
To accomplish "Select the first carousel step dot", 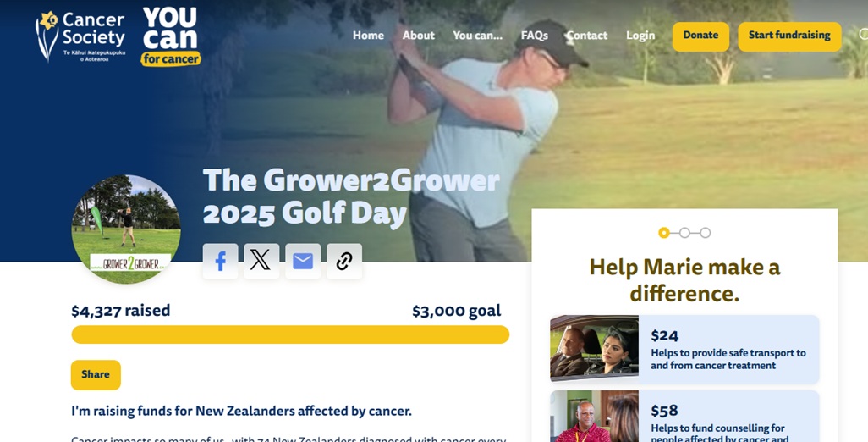I will pyautogui.click(x=664, y=233).
